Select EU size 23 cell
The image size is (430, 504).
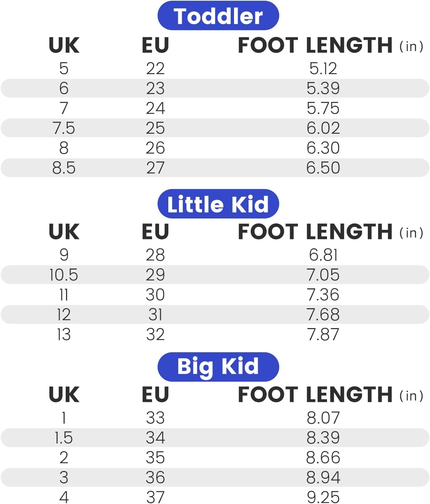tap(155, 88)
